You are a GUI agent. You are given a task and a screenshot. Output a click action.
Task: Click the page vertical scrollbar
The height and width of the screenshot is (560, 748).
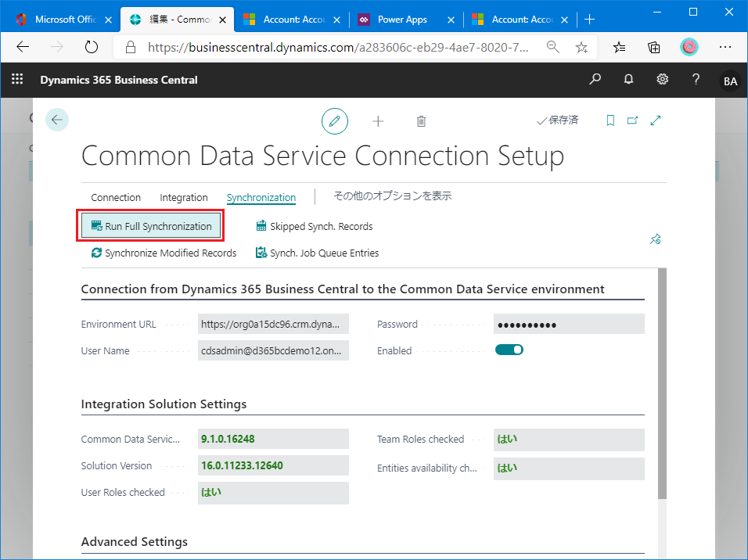[662, 383]
